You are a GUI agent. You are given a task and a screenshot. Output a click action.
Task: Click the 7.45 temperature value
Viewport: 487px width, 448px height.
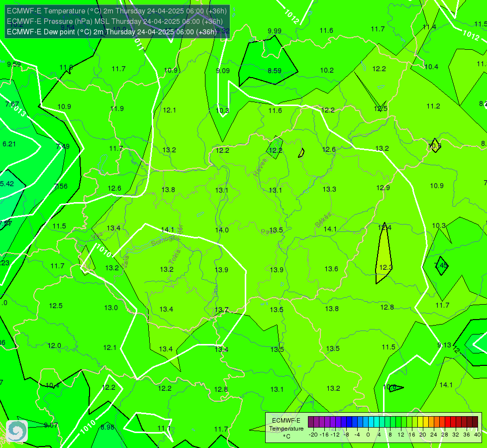point(441,265)
